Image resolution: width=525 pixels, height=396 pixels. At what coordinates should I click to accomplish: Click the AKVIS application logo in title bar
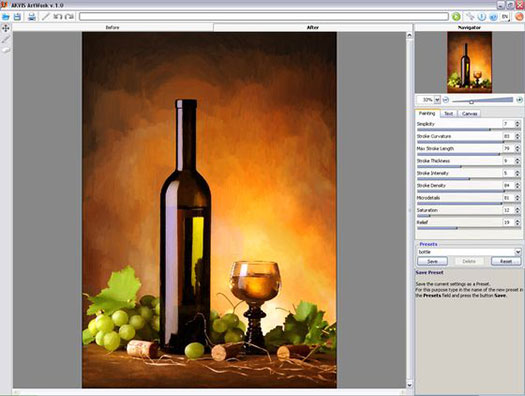click(x=4, y=5)
